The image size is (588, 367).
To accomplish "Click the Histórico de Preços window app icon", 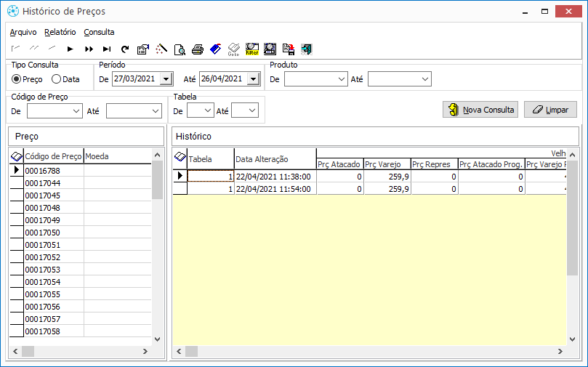I will click(13, 11).
